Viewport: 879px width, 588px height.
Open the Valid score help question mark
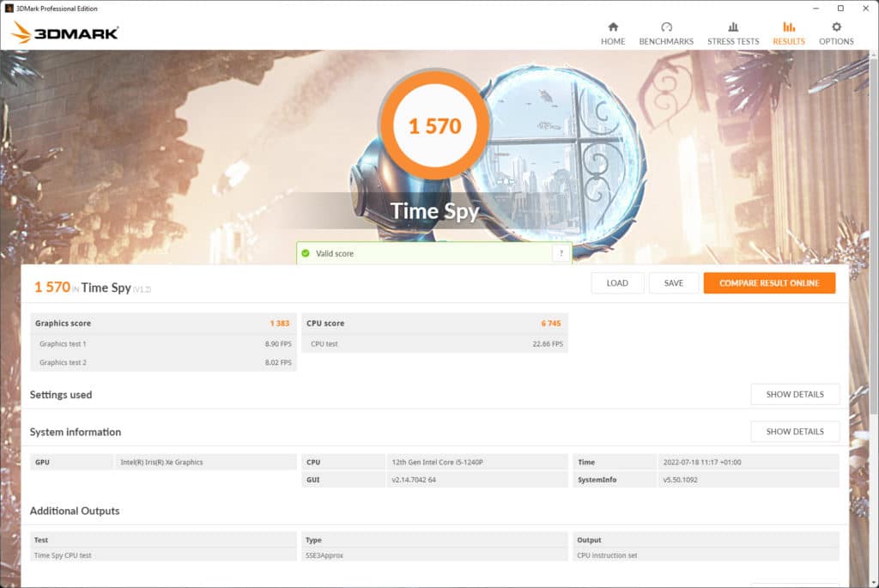coord(561,253)
